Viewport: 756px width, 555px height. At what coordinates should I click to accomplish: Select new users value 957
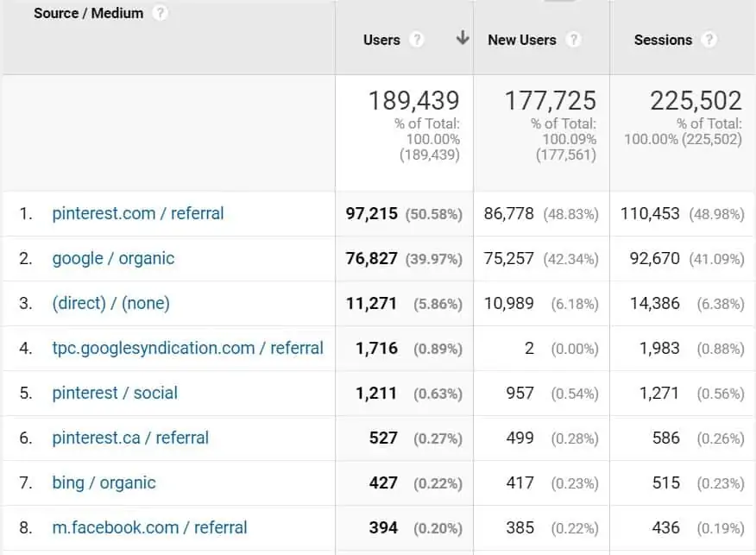pos(520,393)
